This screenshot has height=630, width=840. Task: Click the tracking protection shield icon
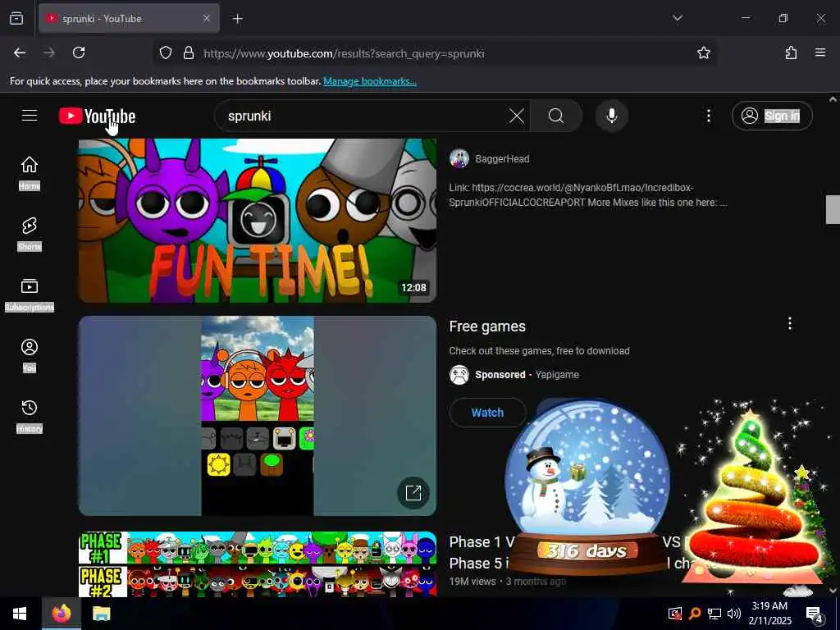166,52
